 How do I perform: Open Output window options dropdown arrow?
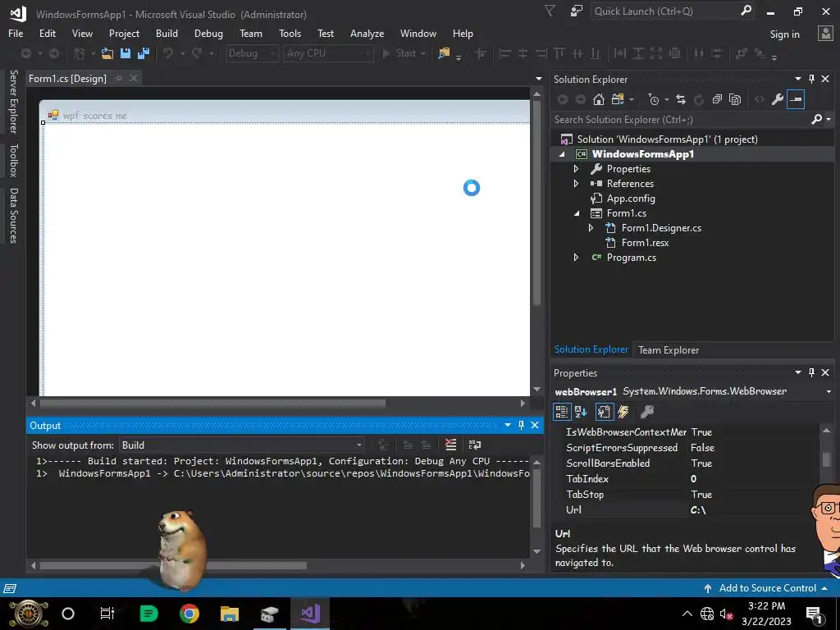click(507, 425)
